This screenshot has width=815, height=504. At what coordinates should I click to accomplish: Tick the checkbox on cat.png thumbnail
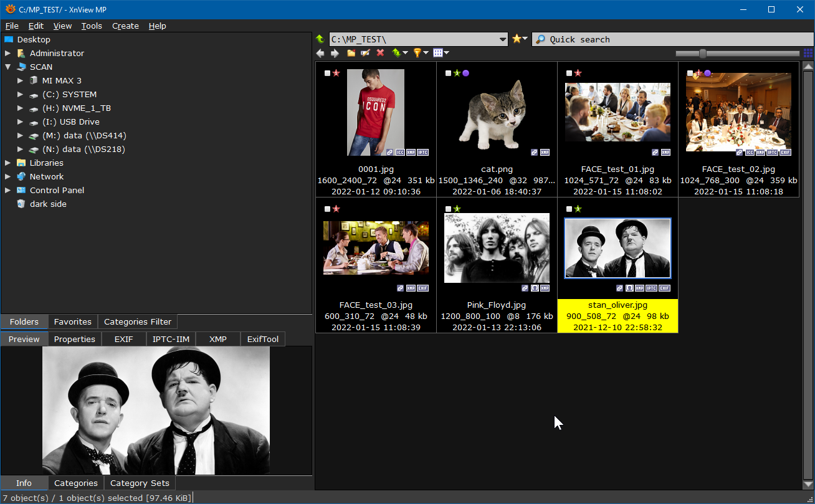click(x=448, y=73)
